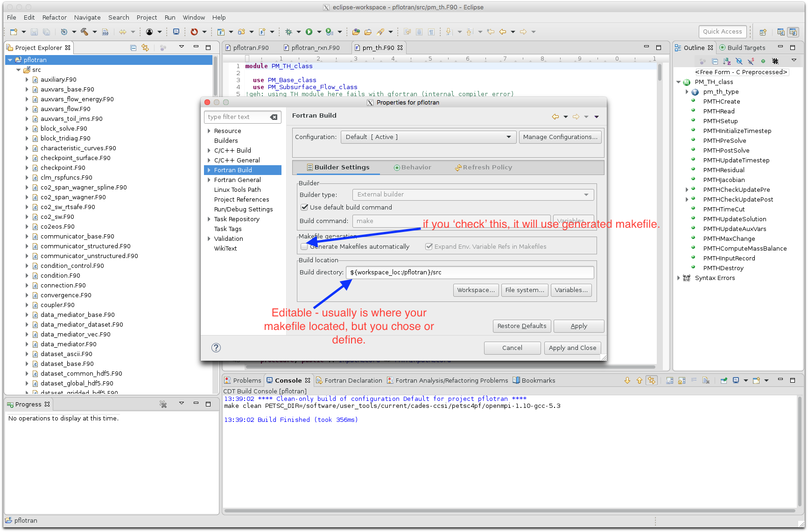Click Collapse All in Project Explorer

(x=133, y=48)
